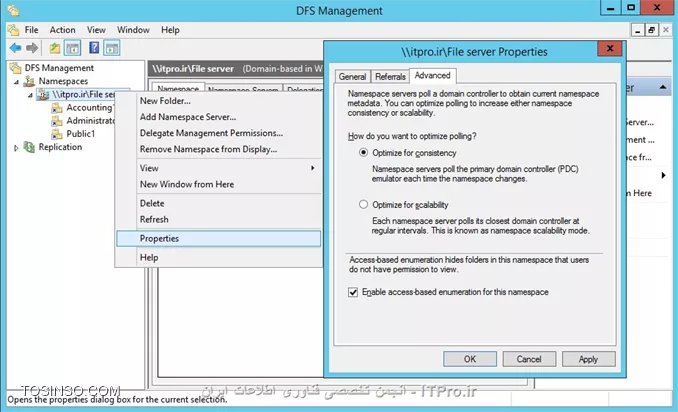Toggle the Show/Hide Action Pane icon

112,48
